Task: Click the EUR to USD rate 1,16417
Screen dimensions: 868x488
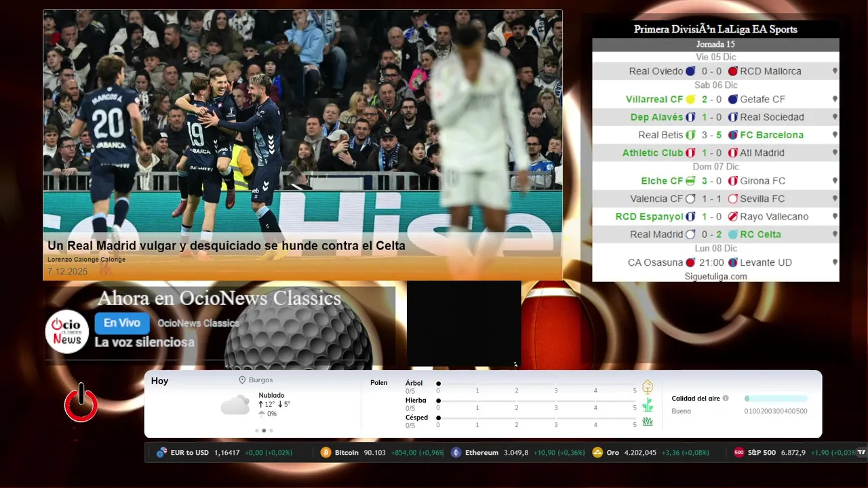Action: pos(227,452)
